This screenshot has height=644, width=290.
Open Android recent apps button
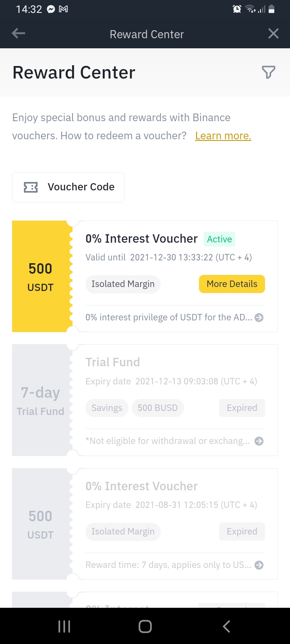click(64, 626)
